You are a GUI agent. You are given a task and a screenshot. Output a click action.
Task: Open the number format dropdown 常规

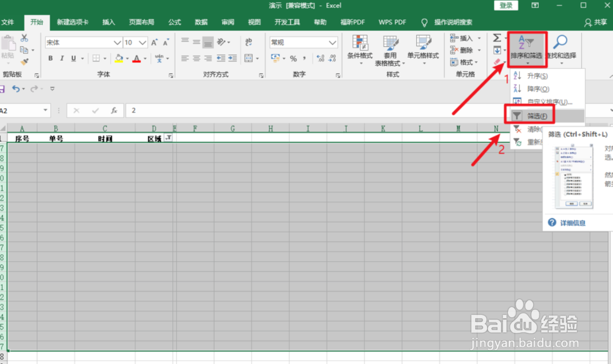coord(332,43)
